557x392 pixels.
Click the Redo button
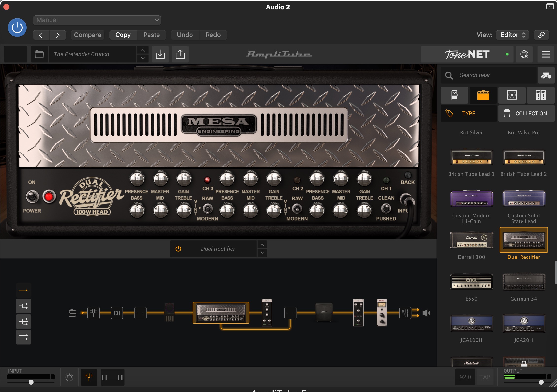[213, 35]
